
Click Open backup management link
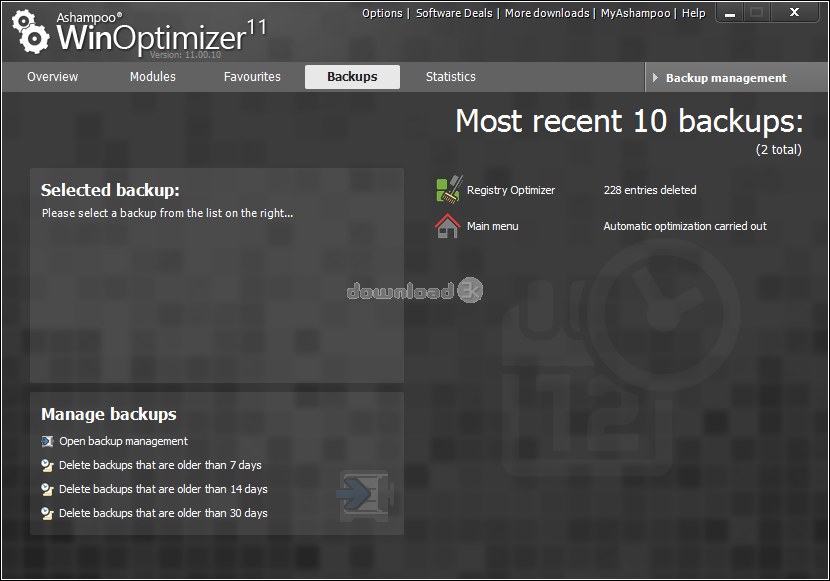(123, 441)
